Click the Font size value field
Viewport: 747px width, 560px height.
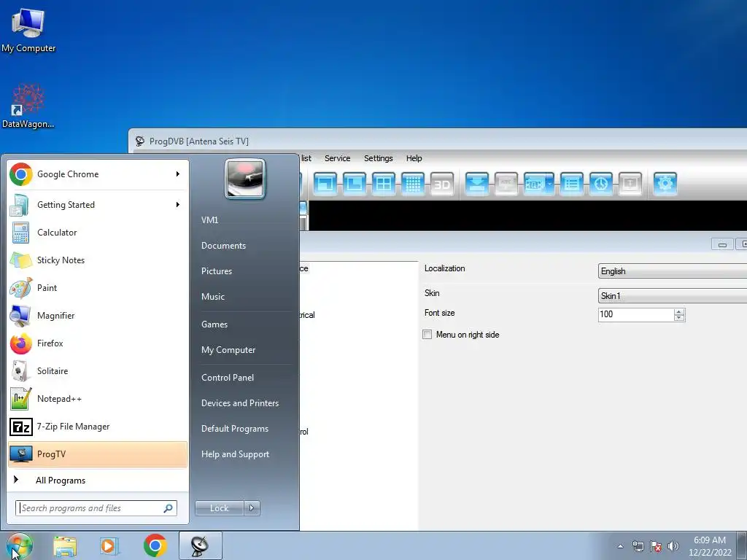(636, 314)
